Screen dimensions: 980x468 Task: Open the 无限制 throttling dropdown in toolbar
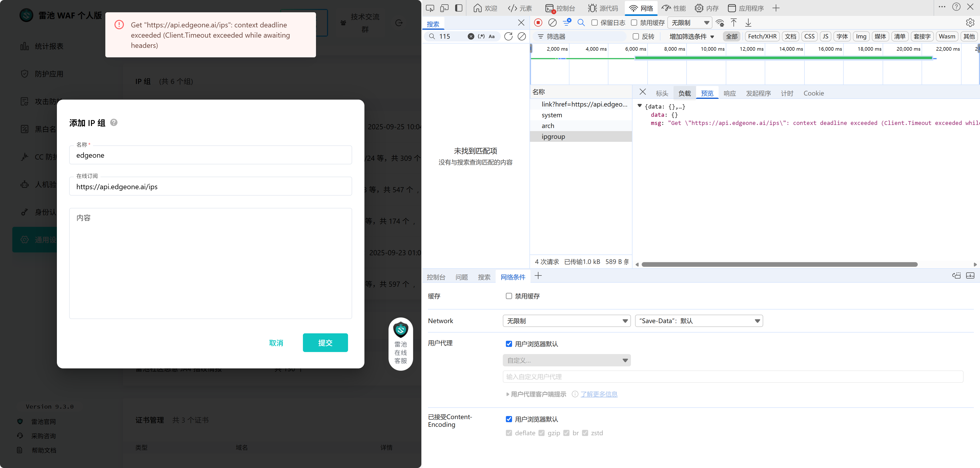690,23
